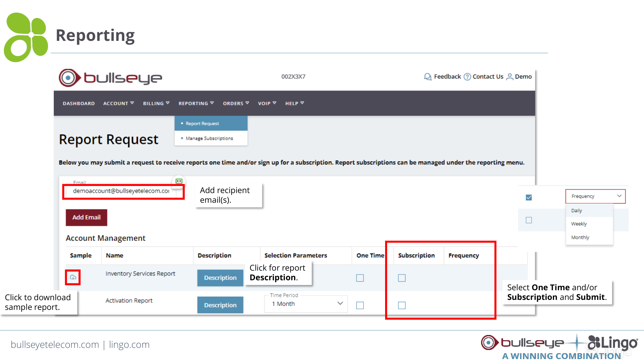Image resolution: width=644 pixels, height=362 pixels.
Task: Check One Time for Inventory Services Report
Action: coord(360,278)
